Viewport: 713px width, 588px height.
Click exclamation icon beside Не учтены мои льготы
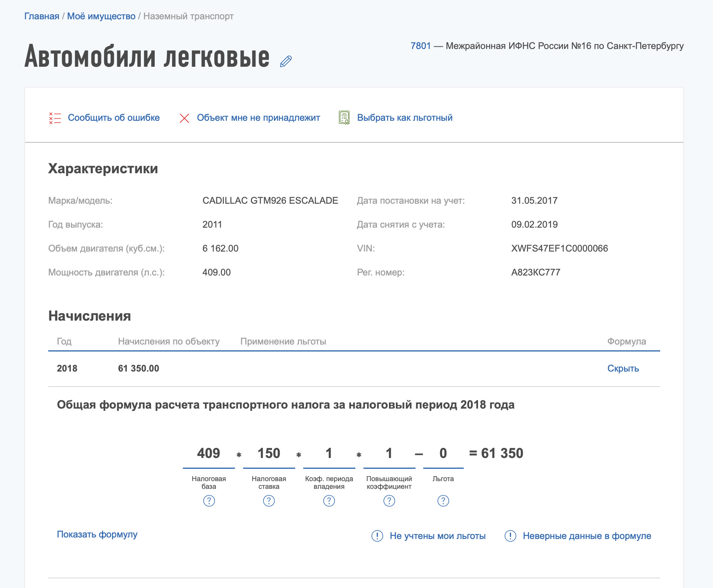(377, 536)
